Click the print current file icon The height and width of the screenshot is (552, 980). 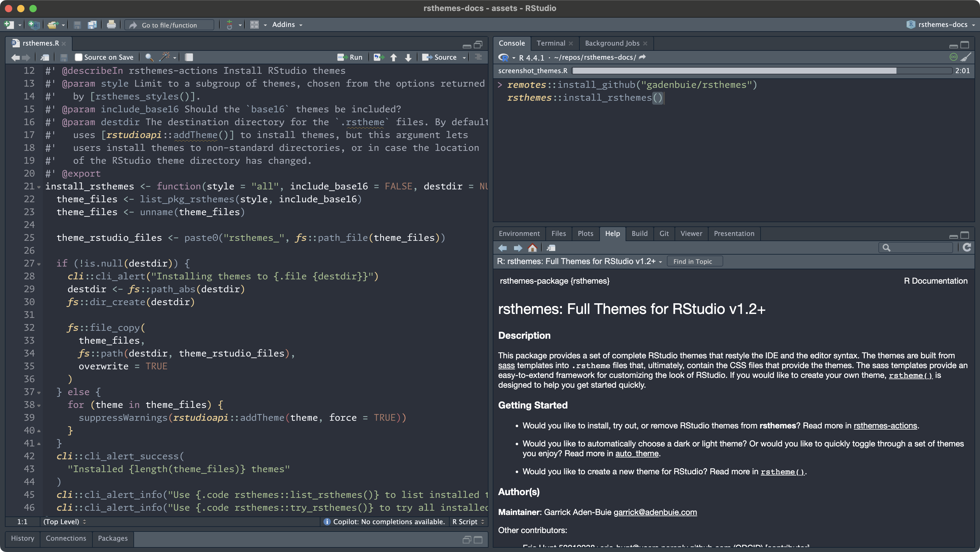[x=111, y=25]
